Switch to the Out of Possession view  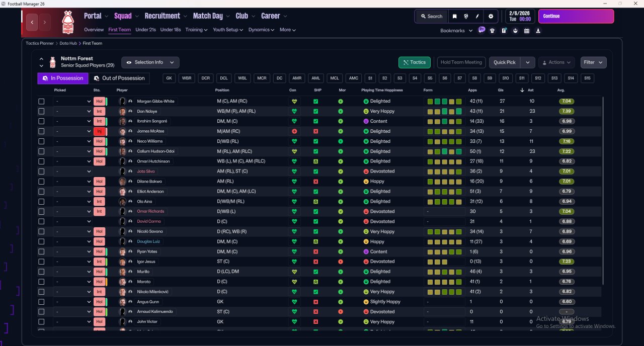(120, 78)
